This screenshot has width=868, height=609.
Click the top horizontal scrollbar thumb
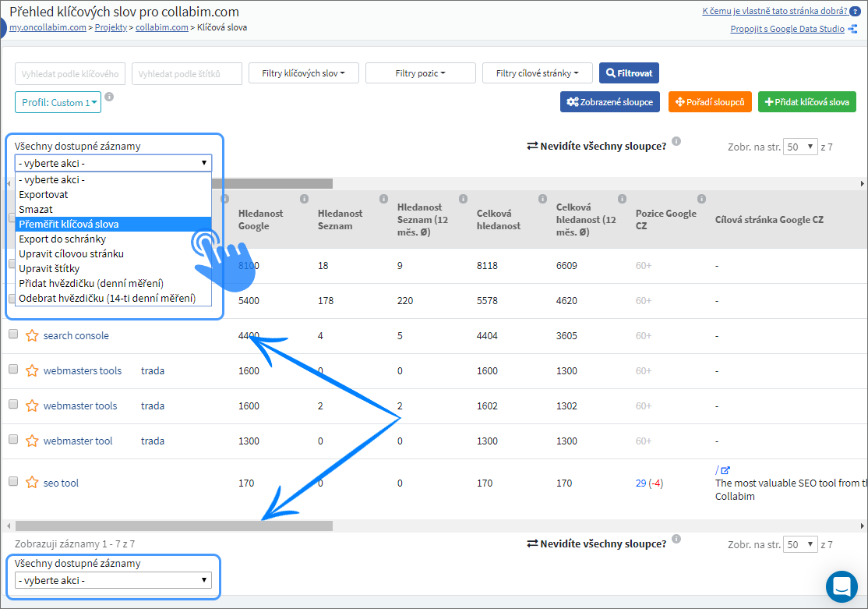tap(273, 183)
